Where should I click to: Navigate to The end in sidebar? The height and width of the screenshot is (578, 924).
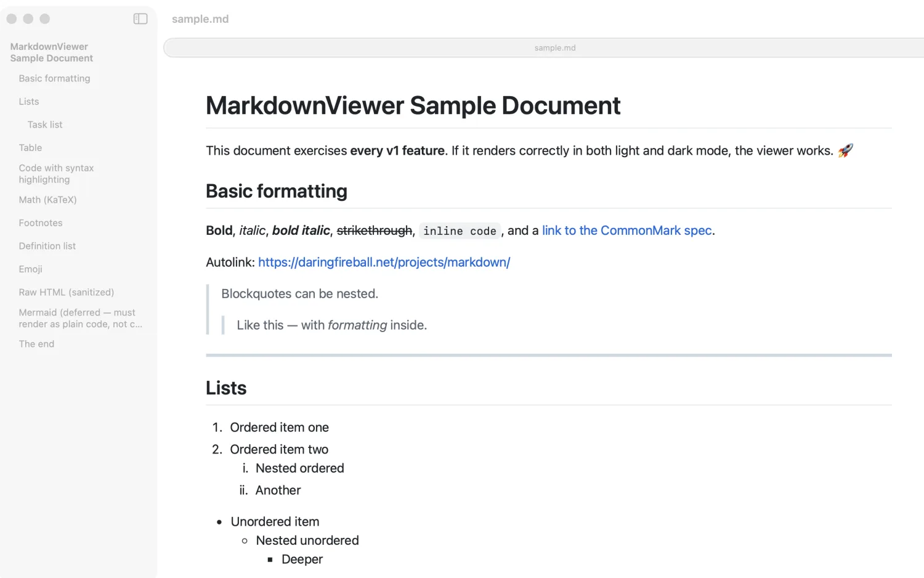pyautogui.click(x=36, y=344)
